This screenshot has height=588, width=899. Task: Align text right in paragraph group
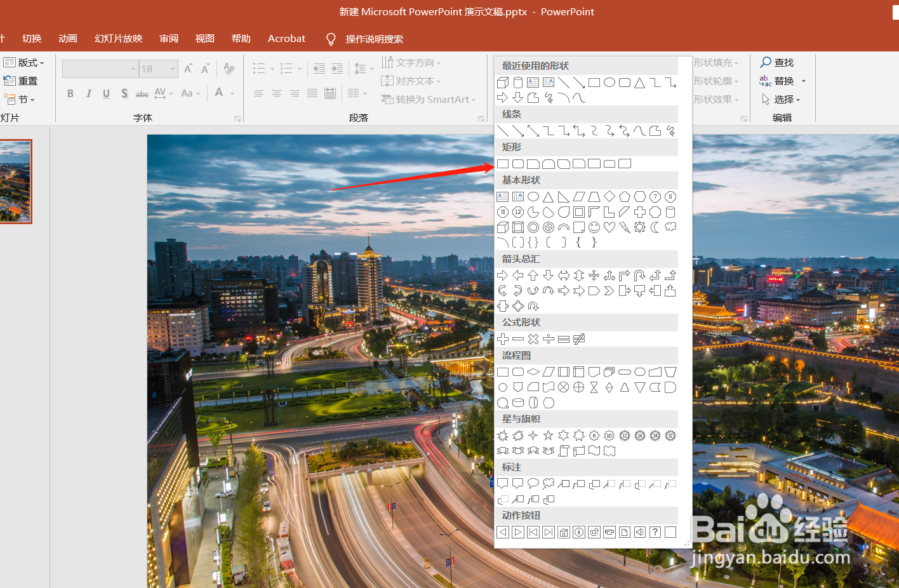tap(295, 93)
